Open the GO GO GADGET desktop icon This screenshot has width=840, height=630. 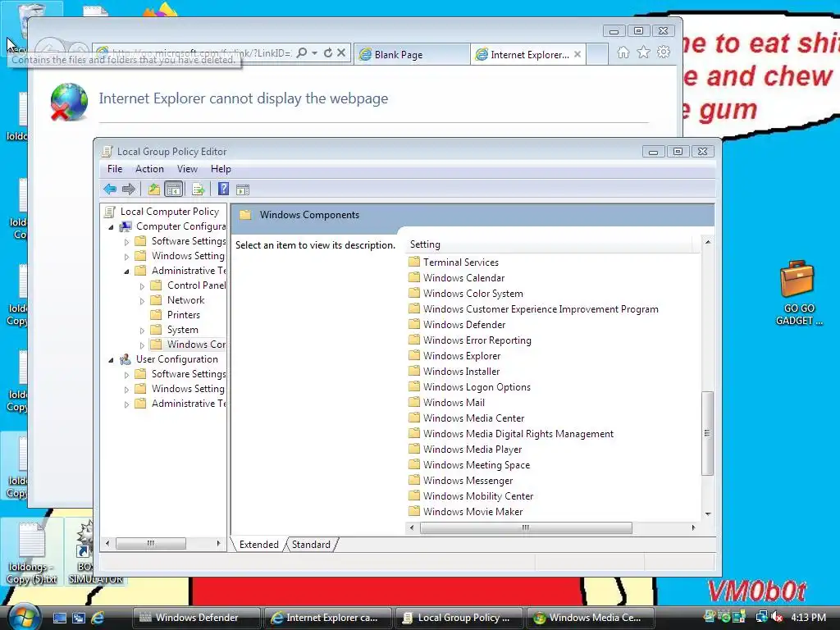797,293
